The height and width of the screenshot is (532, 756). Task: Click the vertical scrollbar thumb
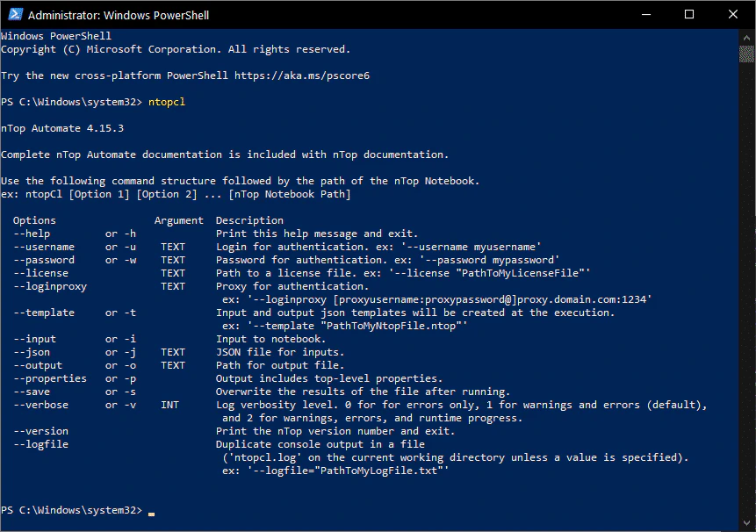(x=746, y=54)
